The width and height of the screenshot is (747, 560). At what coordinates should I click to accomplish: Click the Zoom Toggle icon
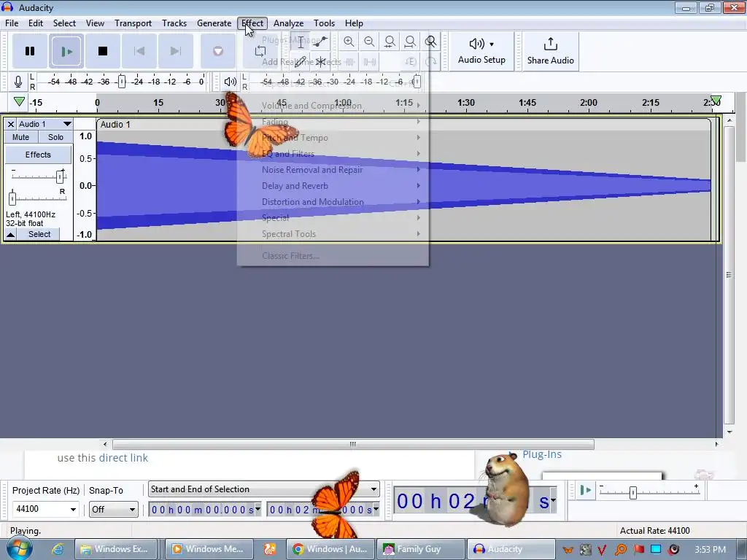[x=430, y=42]
